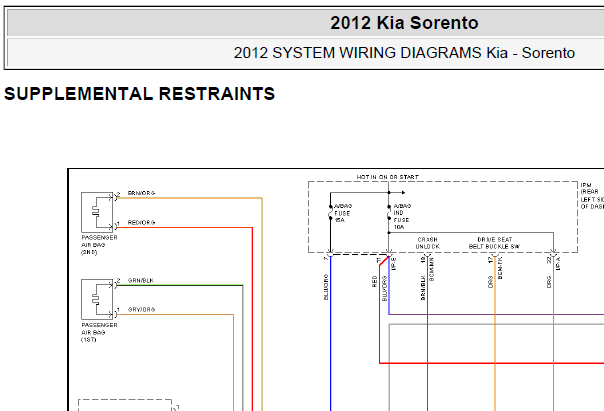Click the vertical 'I/P-E' connector label

[394, 264]
